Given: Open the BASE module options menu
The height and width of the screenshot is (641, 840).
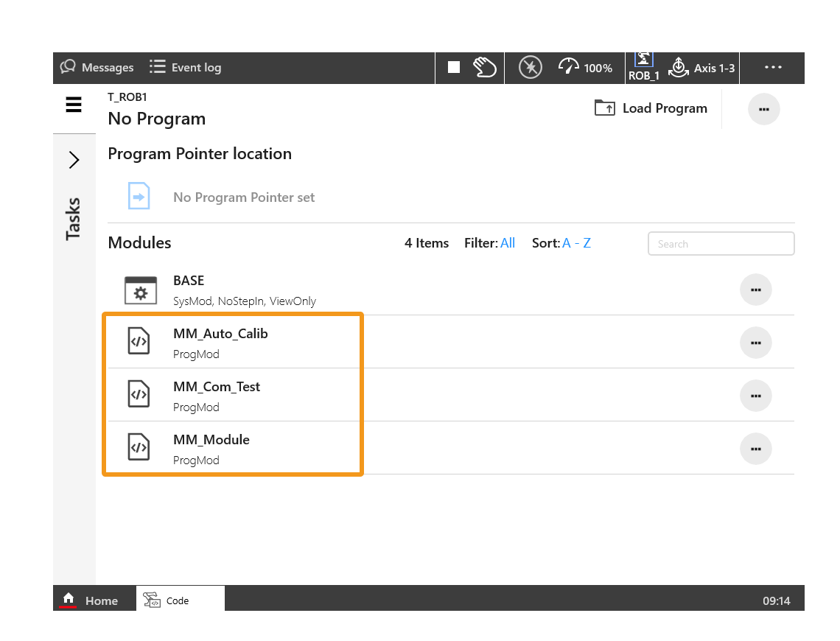Looking at the screenshot, I should pyautogui.click(x=755, y=290).
